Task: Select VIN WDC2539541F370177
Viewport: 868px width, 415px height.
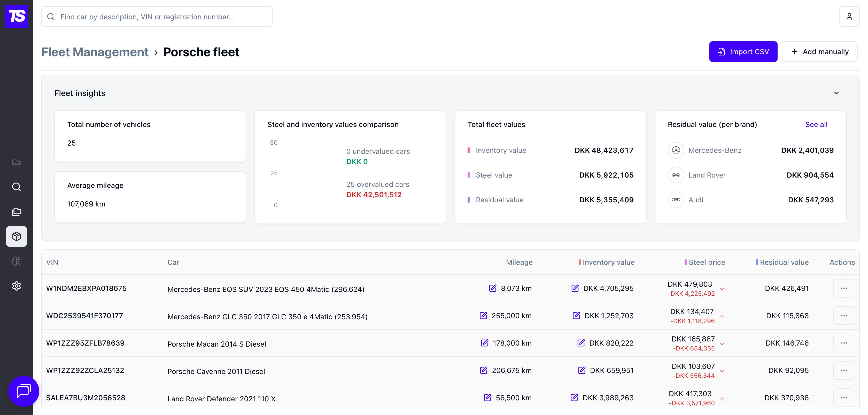Action: (84, 315)
